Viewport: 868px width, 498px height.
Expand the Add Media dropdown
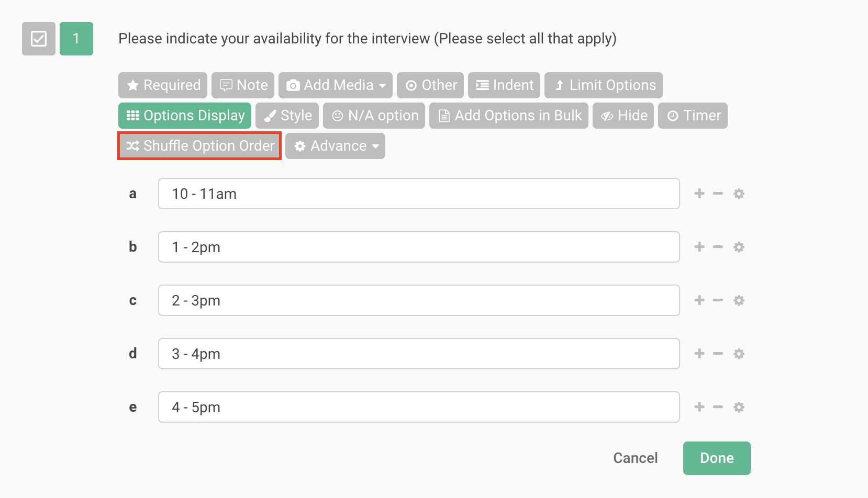pyautogui.click(x=383, y=85)
